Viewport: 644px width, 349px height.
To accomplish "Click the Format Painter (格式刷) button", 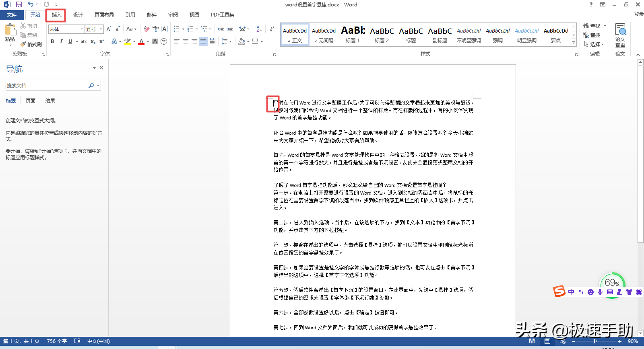I will [31, 44].
